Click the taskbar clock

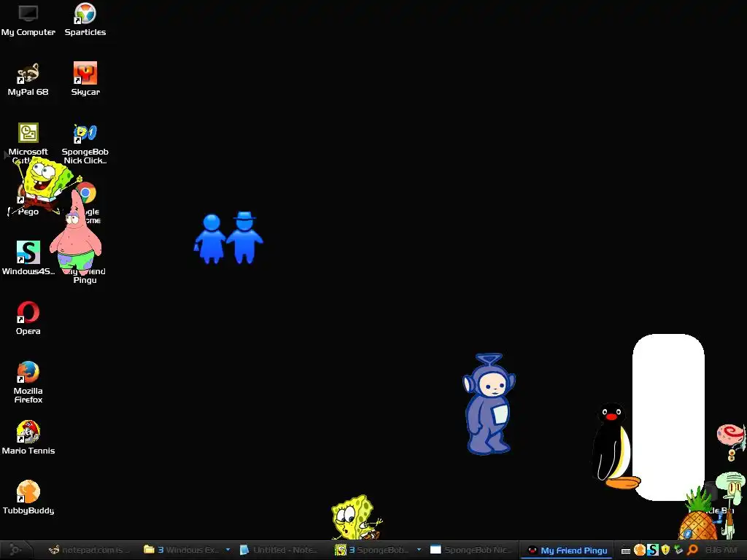[x=721, y=550]
